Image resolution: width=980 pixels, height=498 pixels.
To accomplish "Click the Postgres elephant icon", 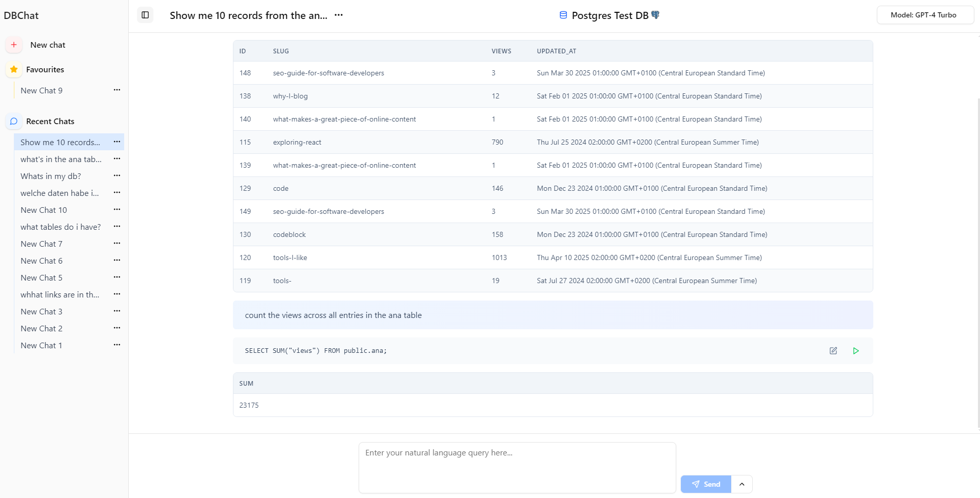I will point(655,15).
